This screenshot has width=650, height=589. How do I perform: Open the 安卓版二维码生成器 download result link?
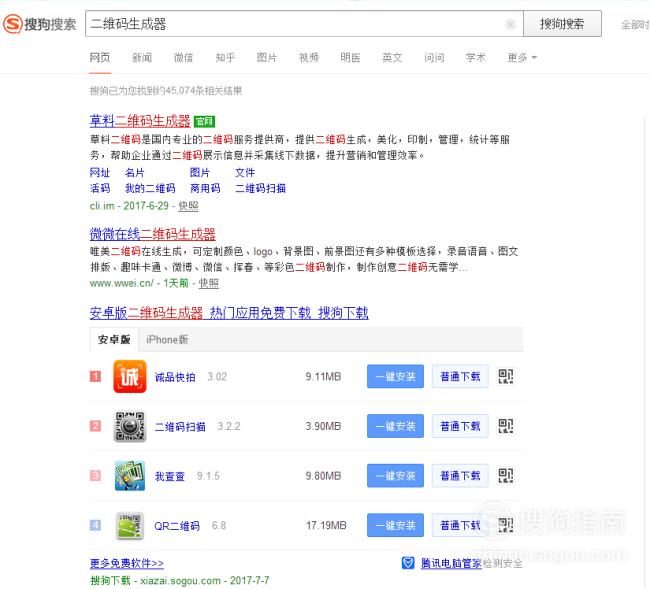[229, 313]
